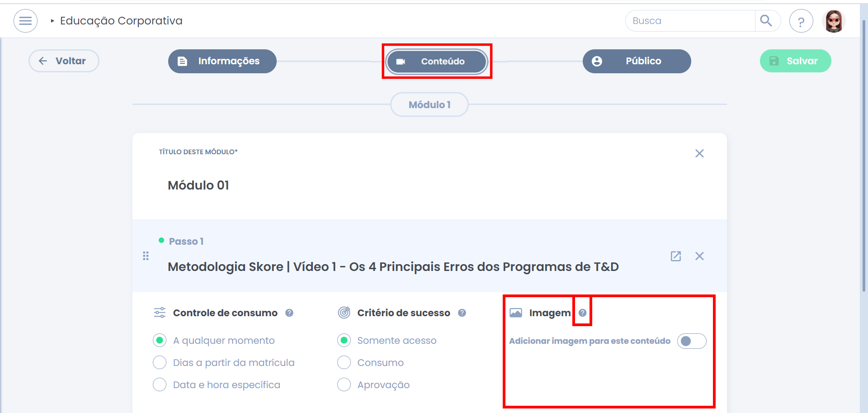
Task: Click the Voltar back button
Action: coord(64,61)
